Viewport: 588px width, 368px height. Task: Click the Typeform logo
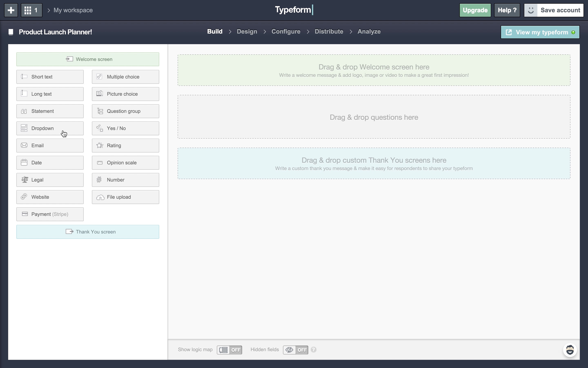[294, 10]
